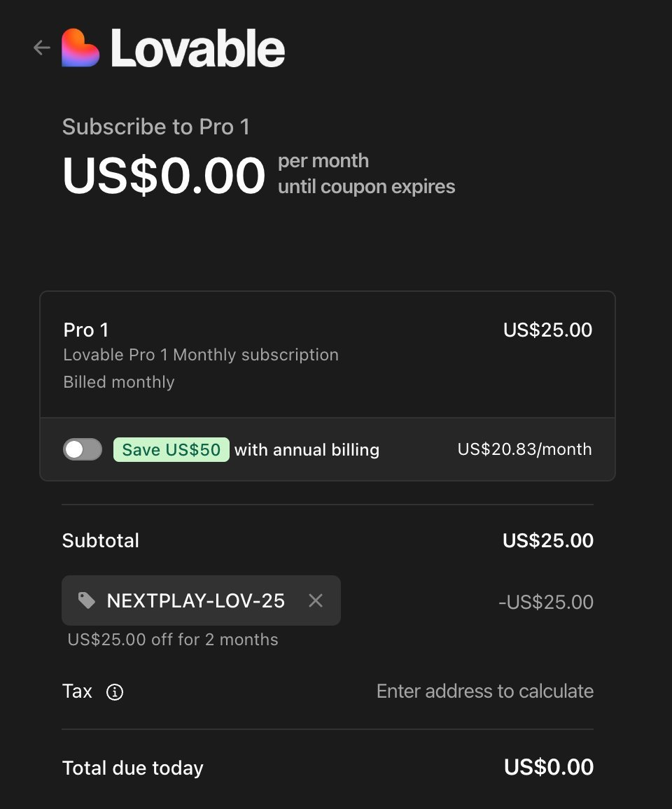Screen dimensions: 672x809
Task: Open the Tax info tooltip icon
Action: coord(115,692)
